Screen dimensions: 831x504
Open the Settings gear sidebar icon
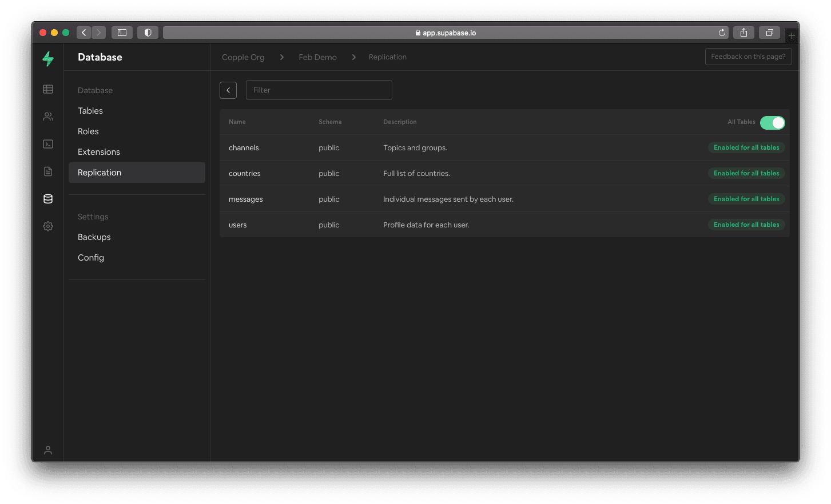(48, 226)
